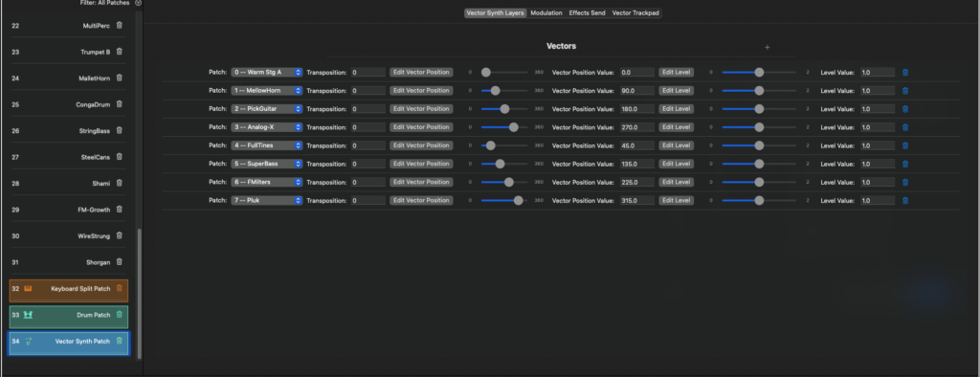Delete the Warm Stg A vector layer
980x377 pixels.
pyautogui.click(x=905, y=73)
